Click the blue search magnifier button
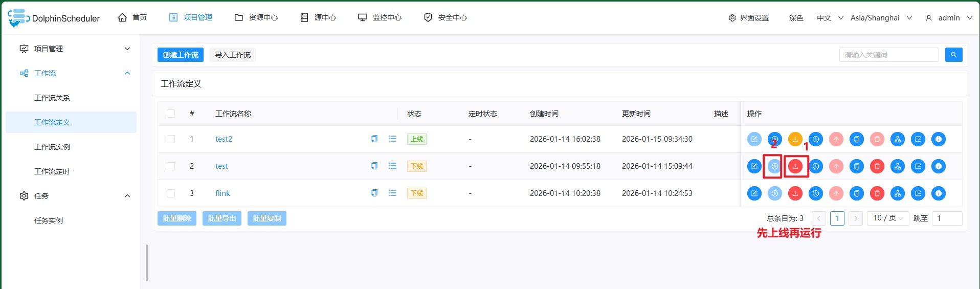The height and width of the screenshot is (289, 980). point(953,55)
